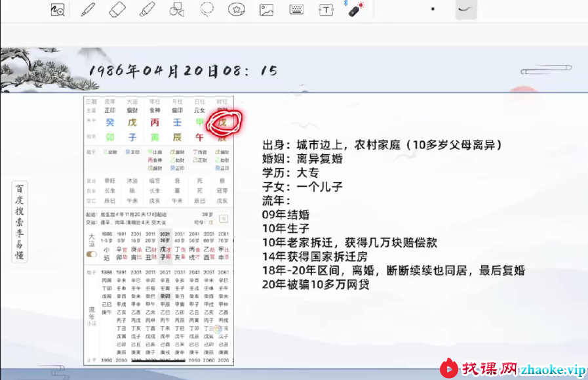Screen dimensions: 588x380
Task: Click the 子女：一个儿子 line
Action: (303, 186)
